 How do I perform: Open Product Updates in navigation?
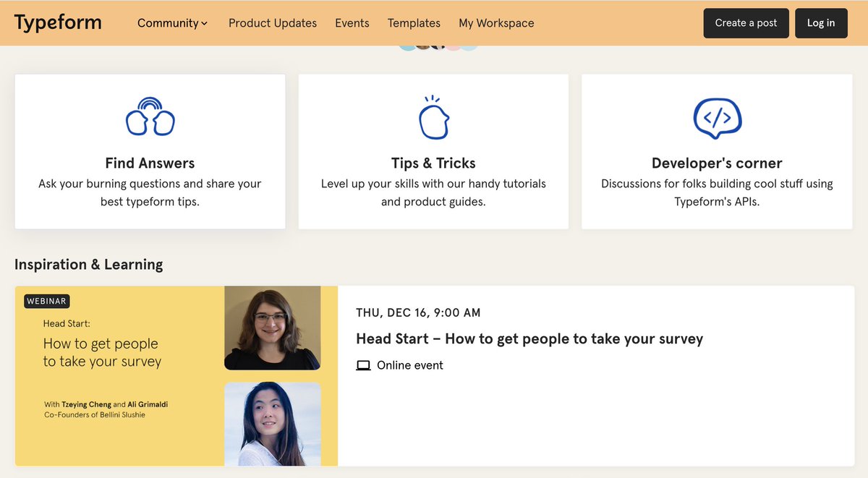click(x=273, y=23)
